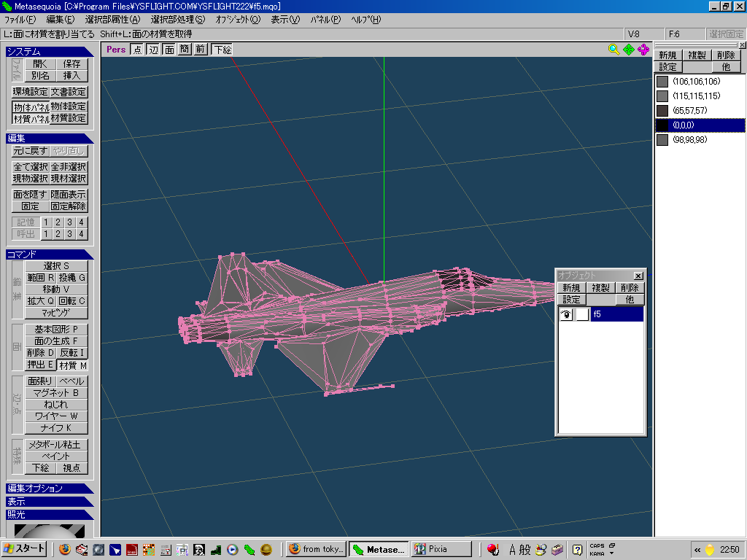Click the green pan view icon
Screen dimensions: 747x560
pyautogui.click(x=628, y=49)
